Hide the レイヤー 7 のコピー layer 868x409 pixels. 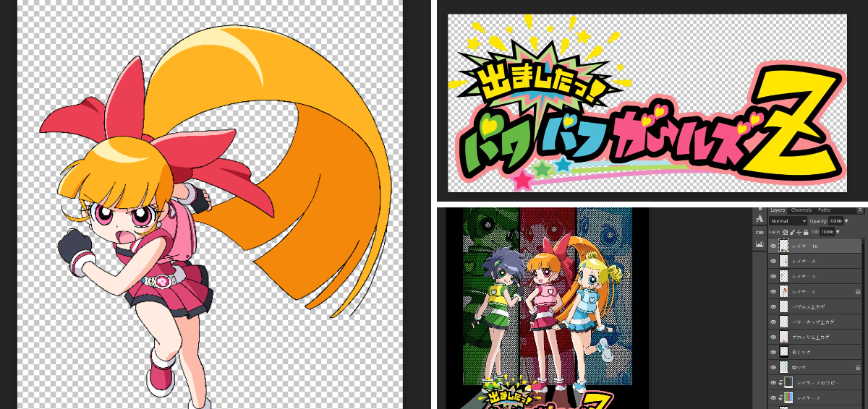point(773,383)
